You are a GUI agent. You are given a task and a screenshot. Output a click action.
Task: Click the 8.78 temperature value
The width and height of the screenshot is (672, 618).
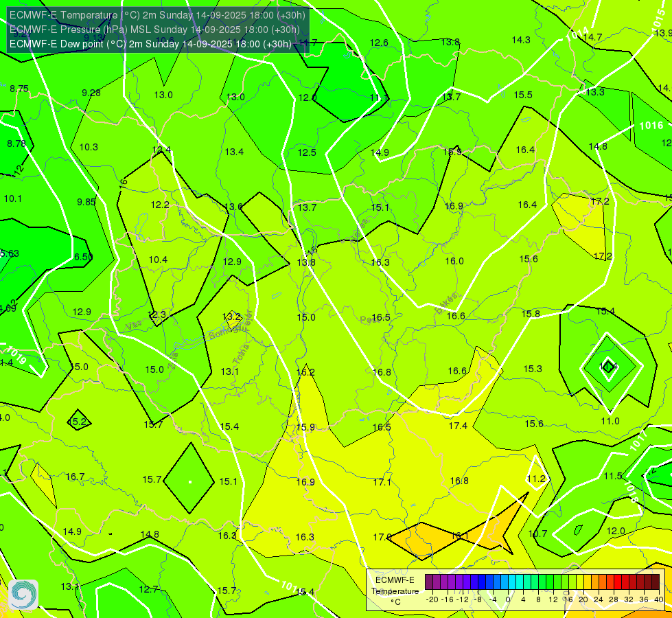tap(16, 144)
